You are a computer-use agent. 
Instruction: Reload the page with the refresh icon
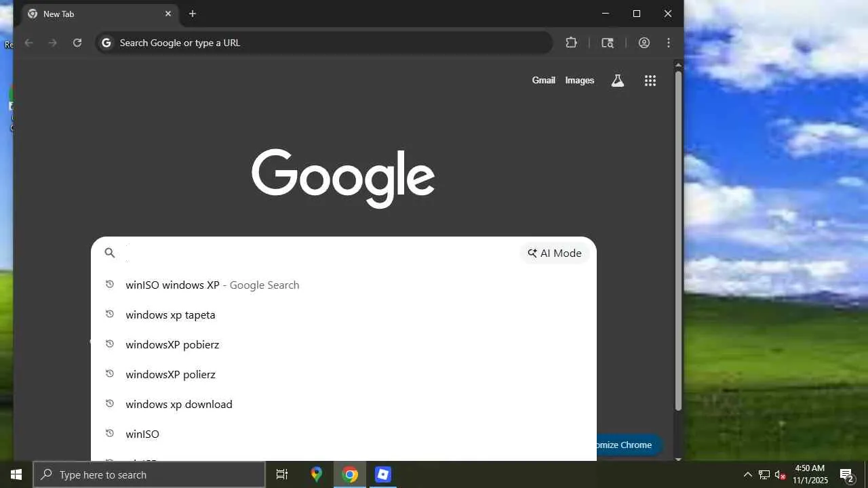pyautogui.click(x=77, y=43)
